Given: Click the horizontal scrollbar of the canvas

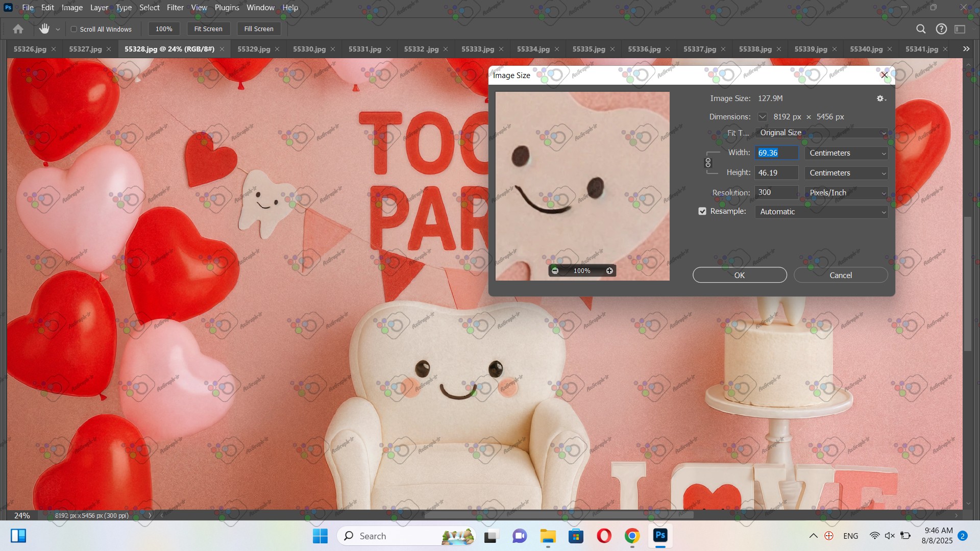Looking at the screenshot, I should 559,515.
